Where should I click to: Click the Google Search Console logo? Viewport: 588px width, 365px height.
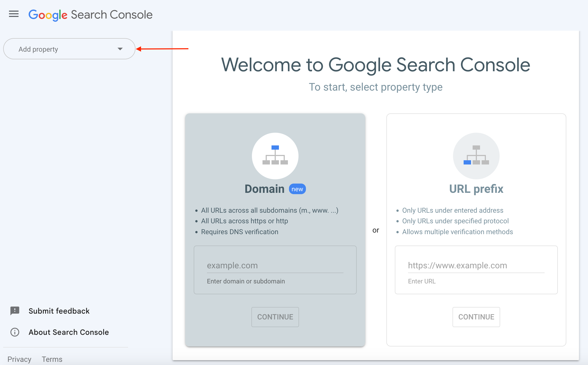coord(91,15)
